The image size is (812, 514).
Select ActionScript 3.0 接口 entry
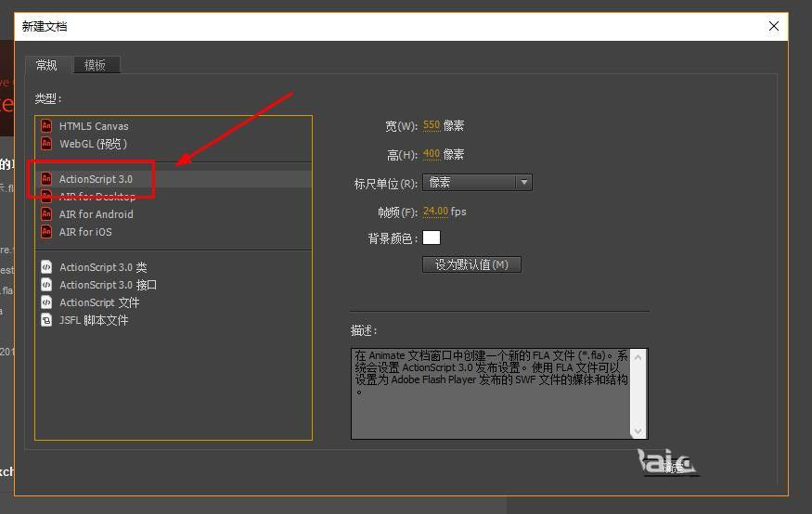(x=174, y=285)
